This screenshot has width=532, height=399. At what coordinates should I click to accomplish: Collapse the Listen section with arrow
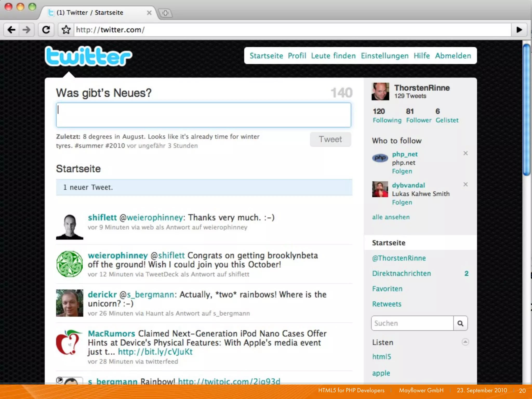[x=465, y=342]
